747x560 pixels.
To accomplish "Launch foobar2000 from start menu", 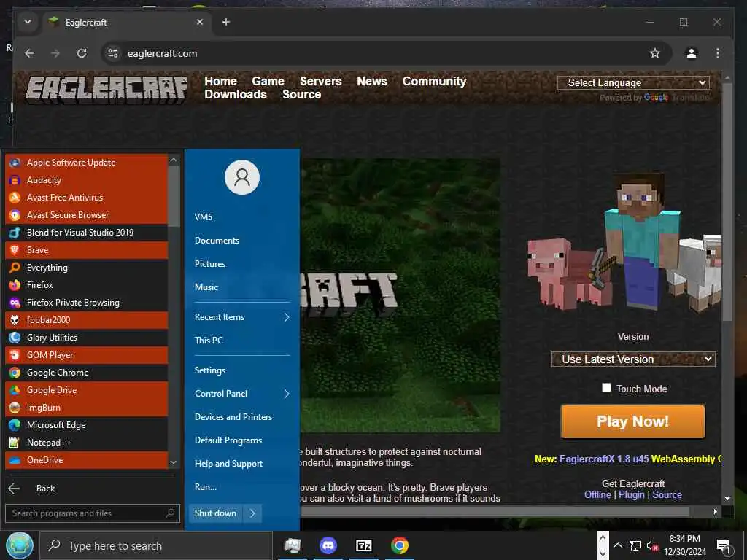I will coord(86,320).
